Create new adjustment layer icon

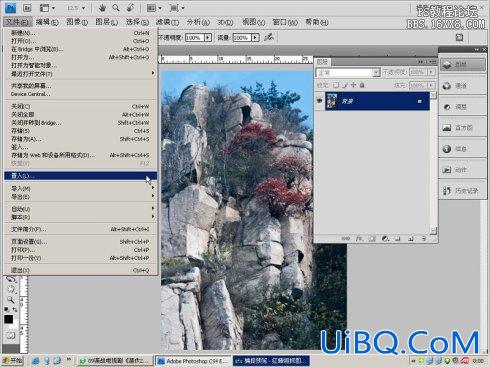pos(385,239)
